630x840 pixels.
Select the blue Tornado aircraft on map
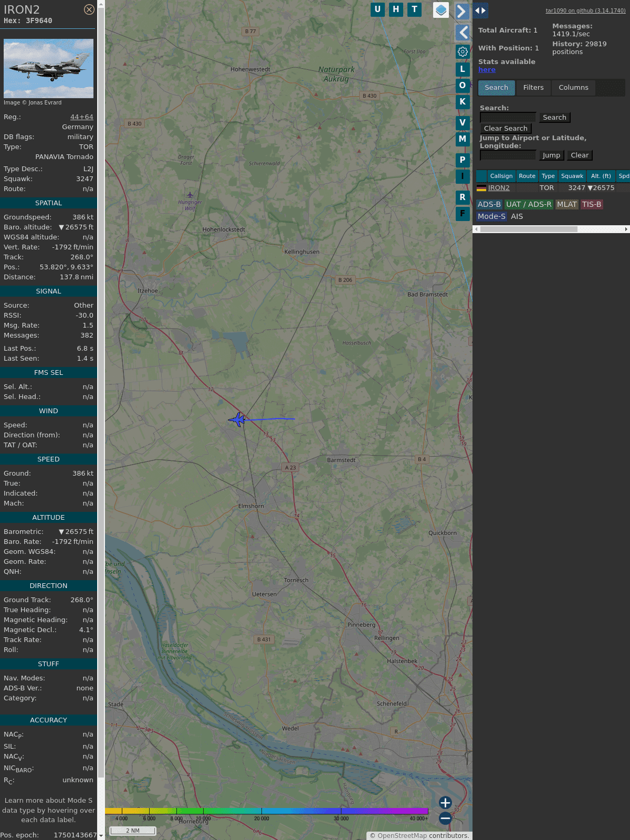238,419
